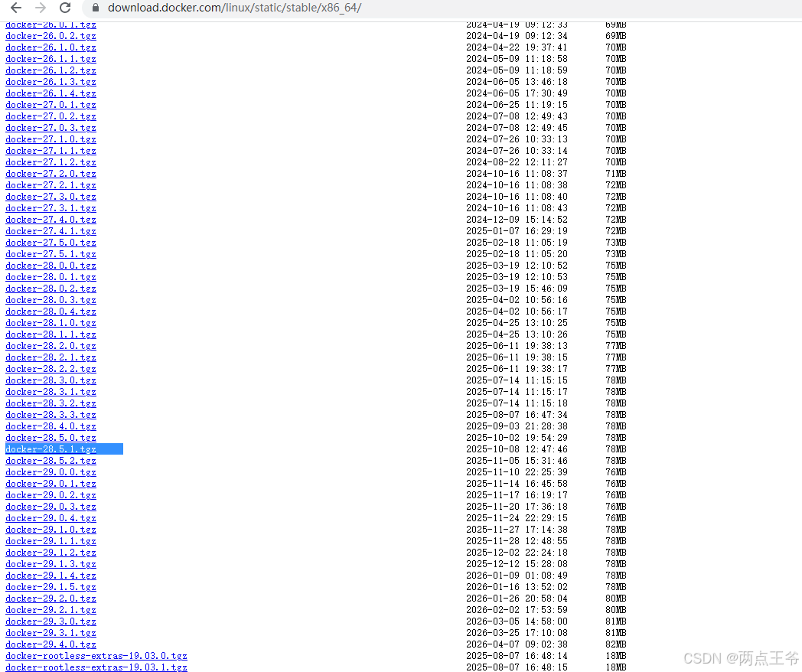
Task: Download docker-28.2.0.tgz
Action: click(x=51, y=346)
